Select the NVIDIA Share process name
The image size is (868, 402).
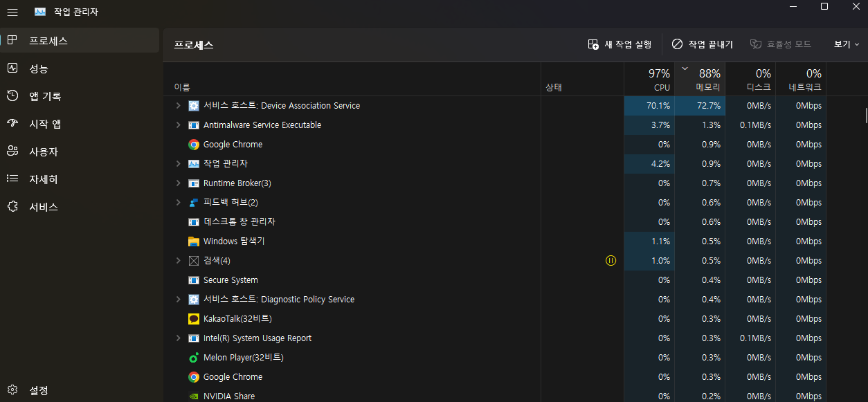(229, 396)
